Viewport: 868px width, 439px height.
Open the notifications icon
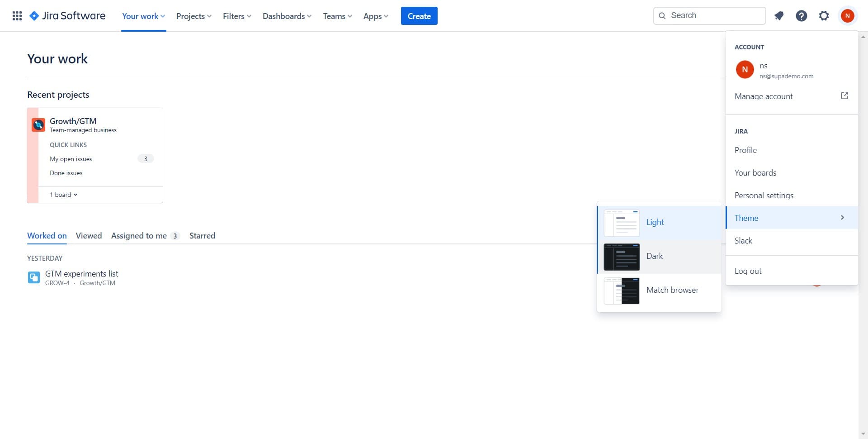pyautogui.click(x=778, y=16)
